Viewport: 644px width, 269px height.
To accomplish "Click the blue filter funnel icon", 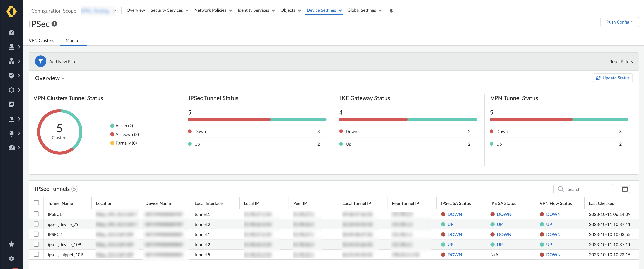I will 40,61.
